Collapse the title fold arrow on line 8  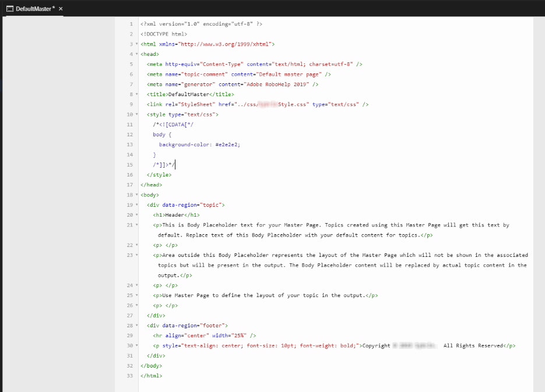coord(136,94)
